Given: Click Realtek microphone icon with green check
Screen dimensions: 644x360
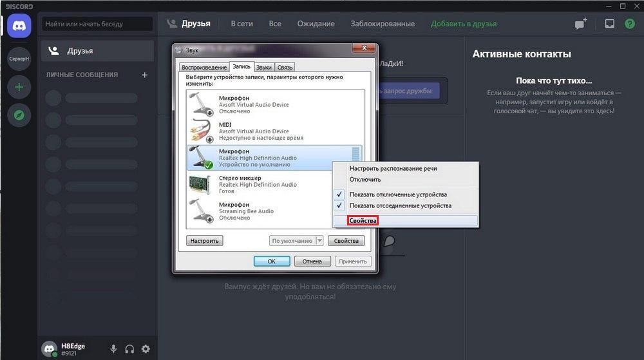Looking at the screenshot, I should pos(201,158).
